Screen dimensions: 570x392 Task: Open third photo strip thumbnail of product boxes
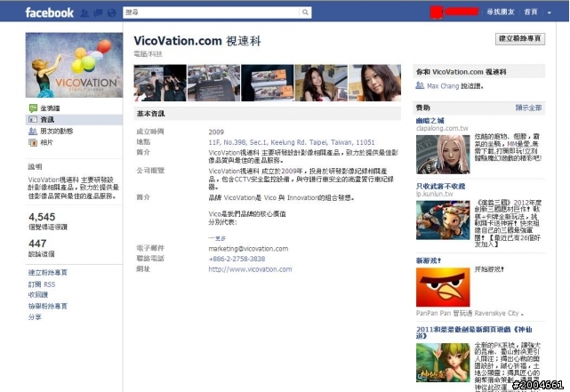(268, 83)
